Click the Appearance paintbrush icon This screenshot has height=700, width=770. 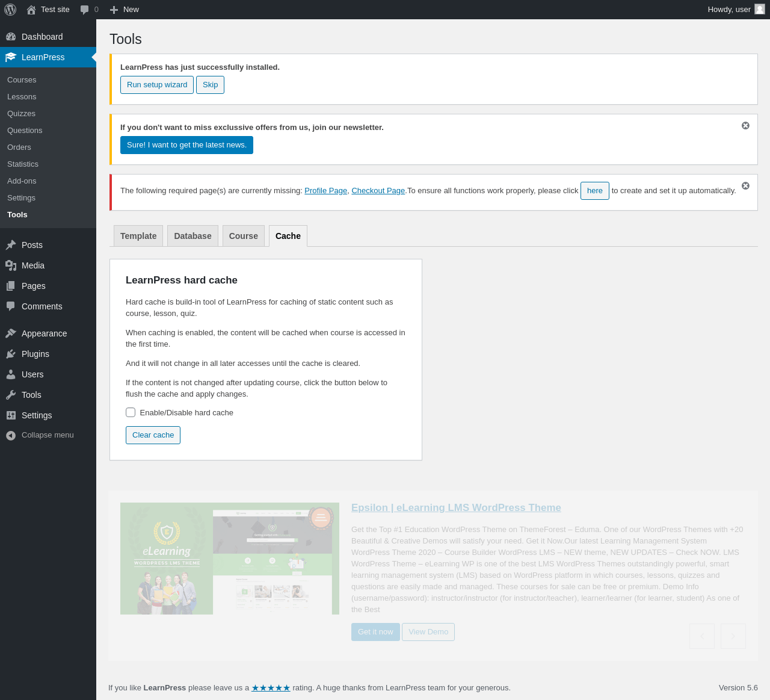11,333
